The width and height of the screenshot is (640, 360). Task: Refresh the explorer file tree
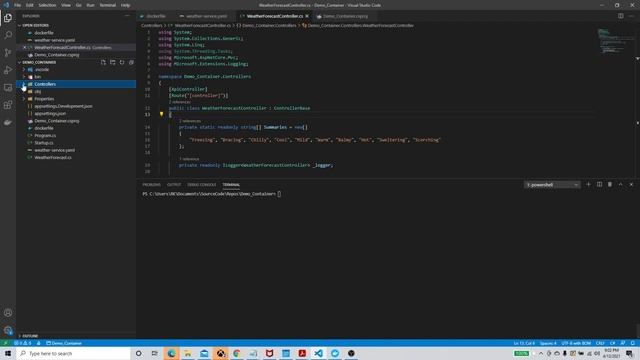click(x=122, y=62)
